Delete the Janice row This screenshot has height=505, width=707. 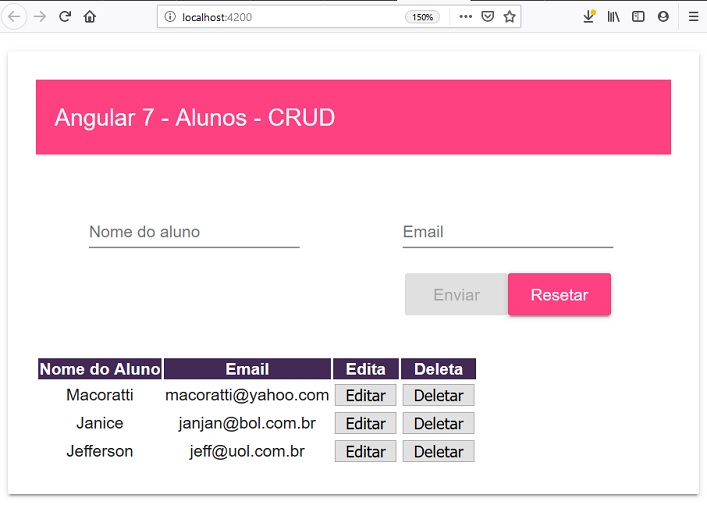[438, 423]
